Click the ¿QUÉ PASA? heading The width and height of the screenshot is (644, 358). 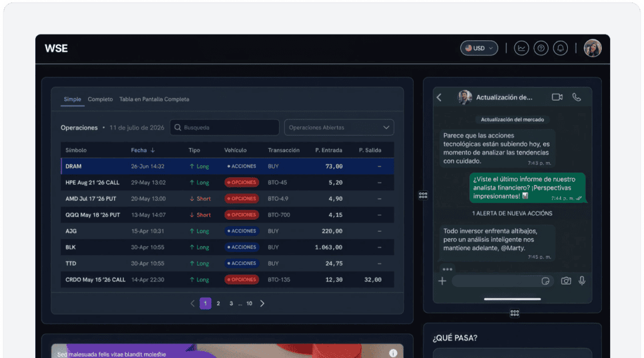[x=455, y=338]
